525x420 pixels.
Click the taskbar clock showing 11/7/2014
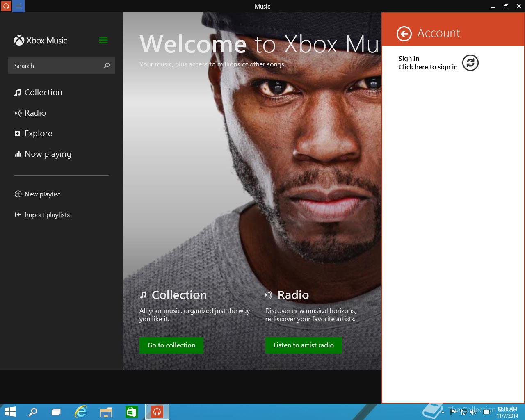507,412
